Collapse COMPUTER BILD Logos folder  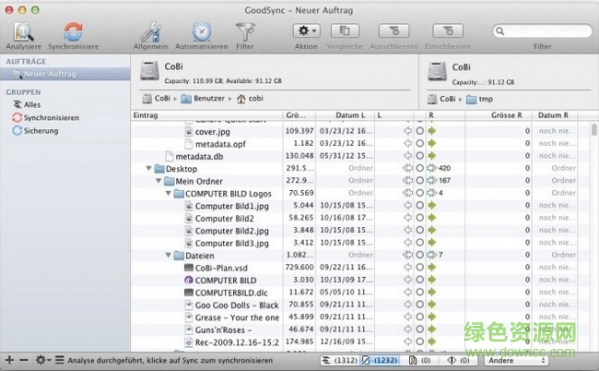click(168, 193)
